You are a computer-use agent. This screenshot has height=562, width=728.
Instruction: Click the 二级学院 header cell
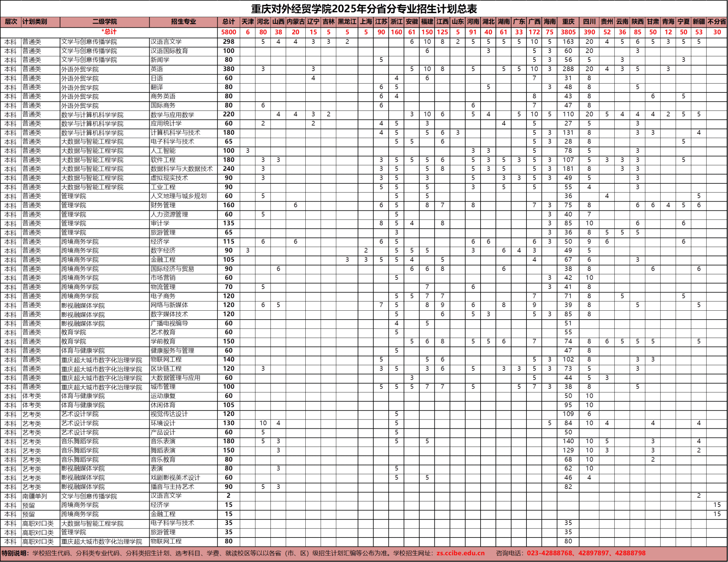click(105, 22)
